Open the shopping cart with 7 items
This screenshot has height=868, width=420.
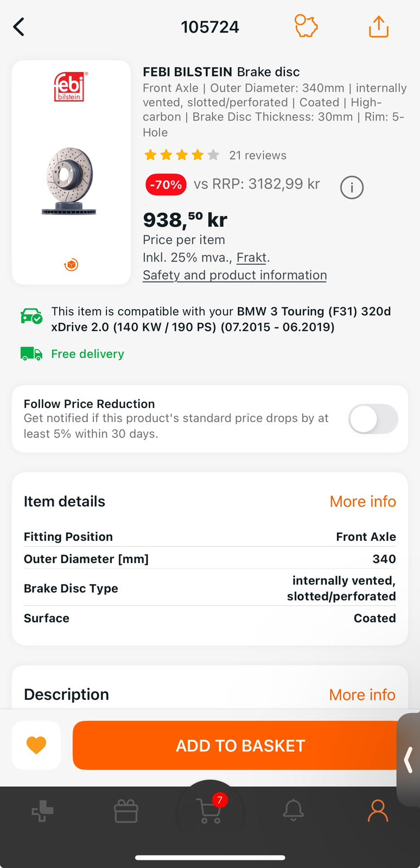[x=210, y=811]
